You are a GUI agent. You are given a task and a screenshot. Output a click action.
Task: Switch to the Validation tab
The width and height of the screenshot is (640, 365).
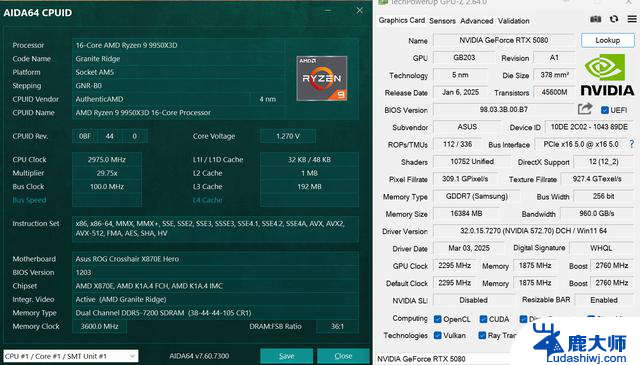pos(513,21)
